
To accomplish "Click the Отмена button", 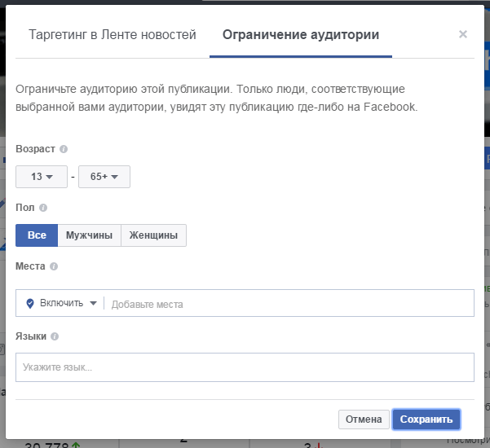I will coord(364,419).
